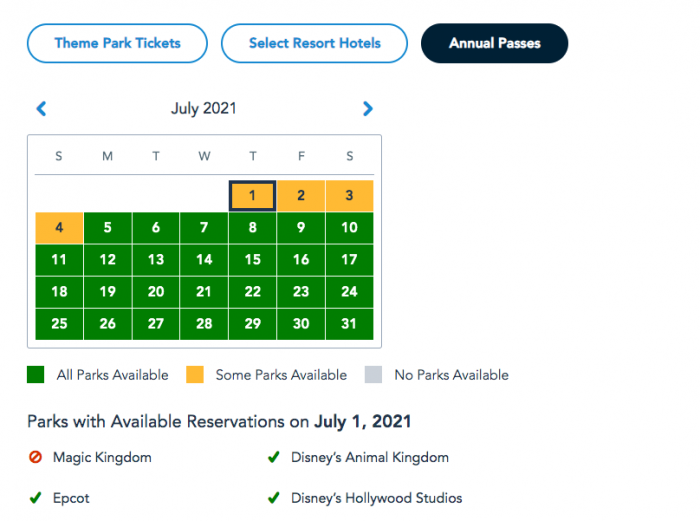Click Disney's Hollywood Studios checkmark icon
This screenshot has width=700, height=521.
[x=274, y=498]
